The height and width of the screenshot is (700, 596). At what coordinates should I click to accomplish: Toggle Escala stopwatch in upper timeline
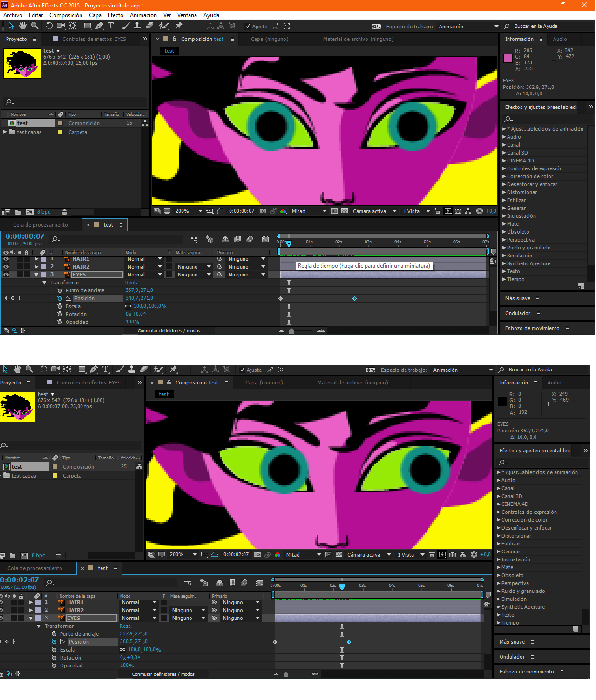pos(60,306)
